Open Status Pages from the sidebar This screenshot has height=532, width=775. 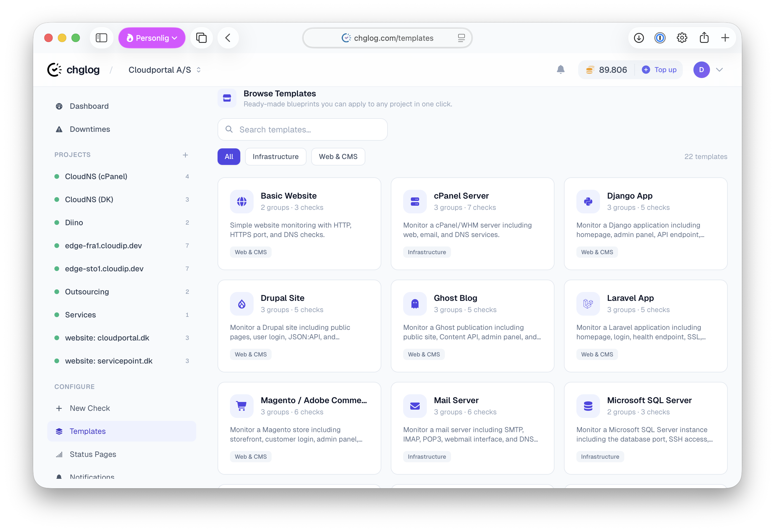click(x=93, y=454)
